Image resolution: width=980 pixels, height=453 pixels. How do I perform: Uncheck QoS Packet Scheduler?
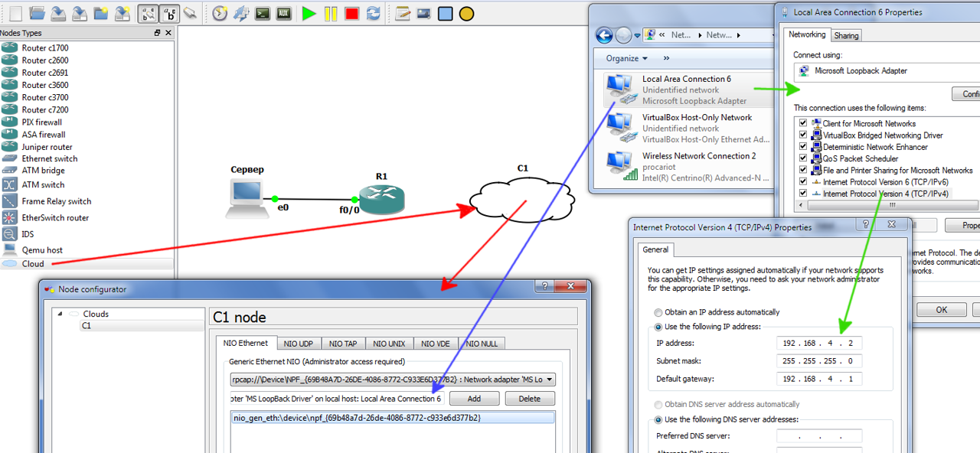coord(803,158)
